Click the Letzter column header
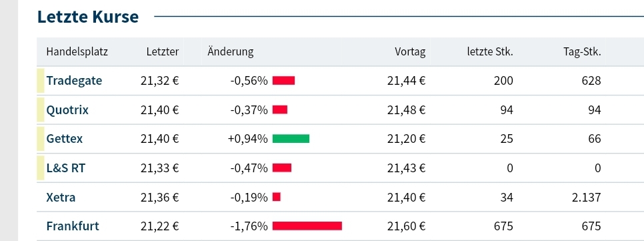This screenshot has width=644, height=241. coord(163,52)
